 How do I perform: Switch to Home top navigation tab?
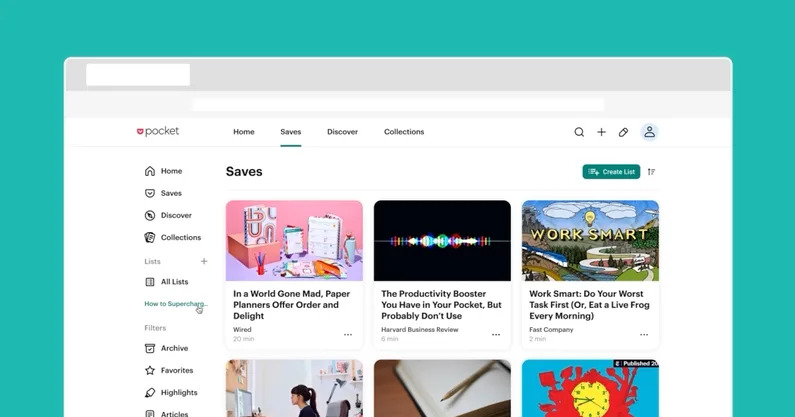click(x=244, y=132)
